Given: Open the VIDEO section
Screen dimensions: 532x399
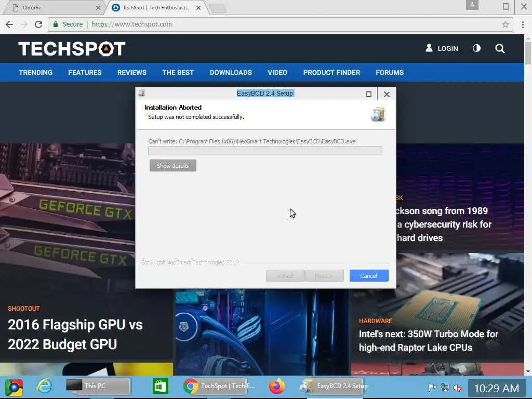Looking at the screenshot, I should click(x=277, y=72).
